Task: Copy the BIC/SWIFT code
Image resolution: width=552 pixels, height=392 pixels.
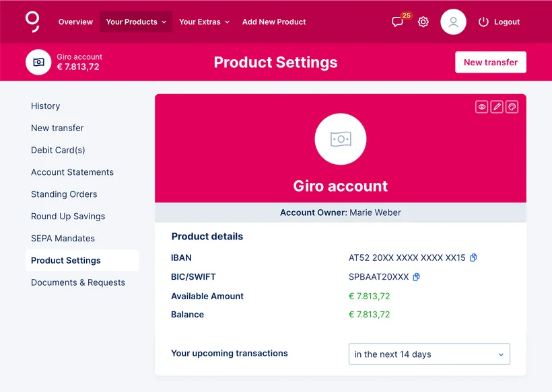Action: [x=416, y=277]
